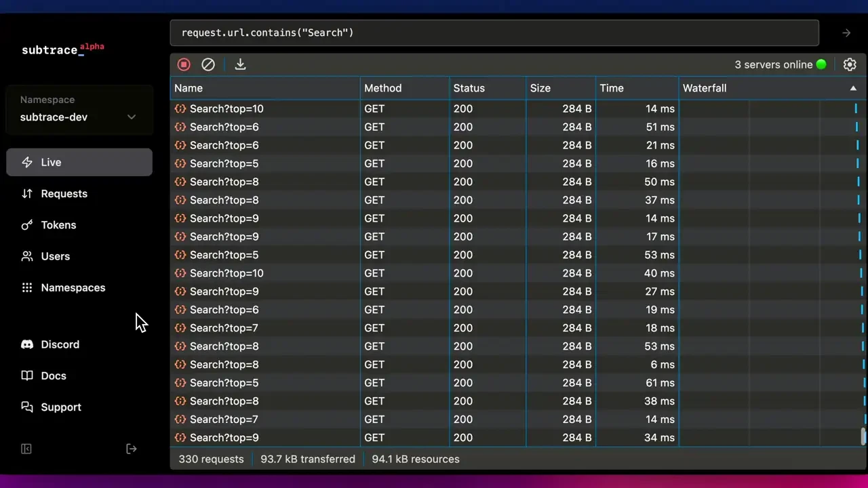Sort by the Size column header
The width and height of the screenshot is (868, 488).
(x=561, y=88)
